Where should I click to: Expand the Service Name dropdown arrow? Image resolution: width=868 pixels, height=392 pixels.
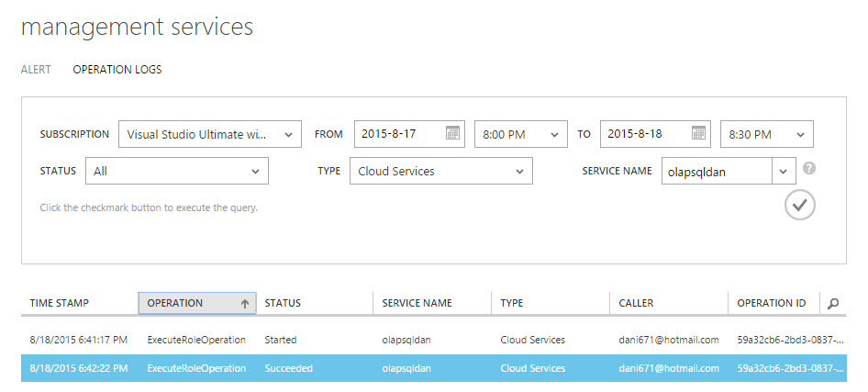tap(783, 171)
